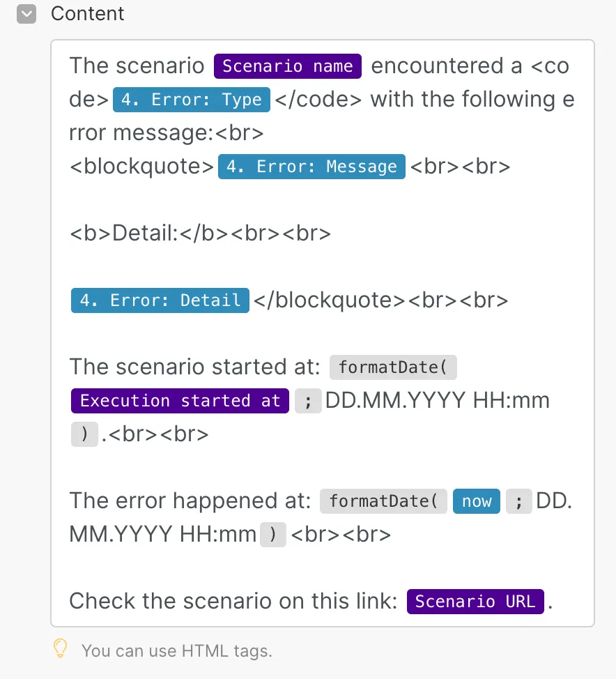
Task: Click the Content section label
Action: click(x=87, y=13)
